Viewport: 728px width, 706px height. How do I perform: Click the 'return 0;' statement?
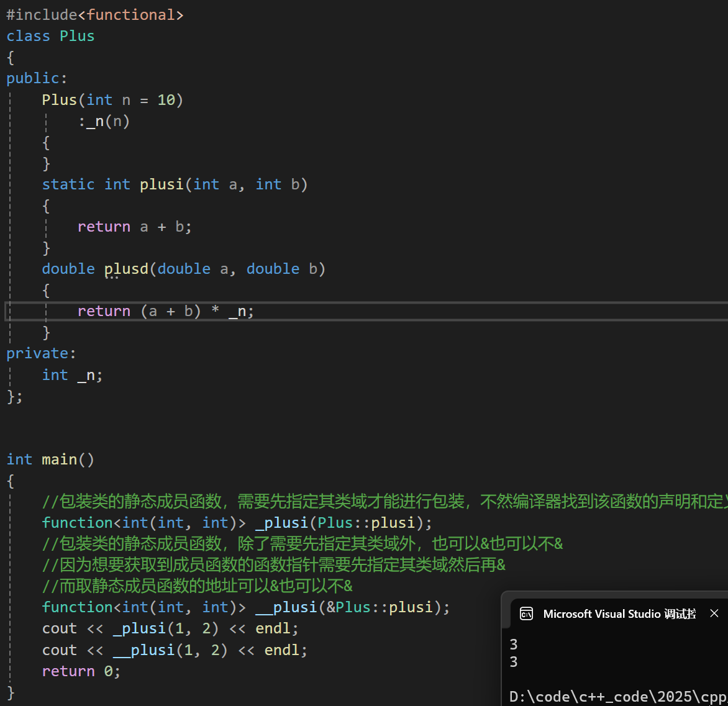tap(81, 671)
